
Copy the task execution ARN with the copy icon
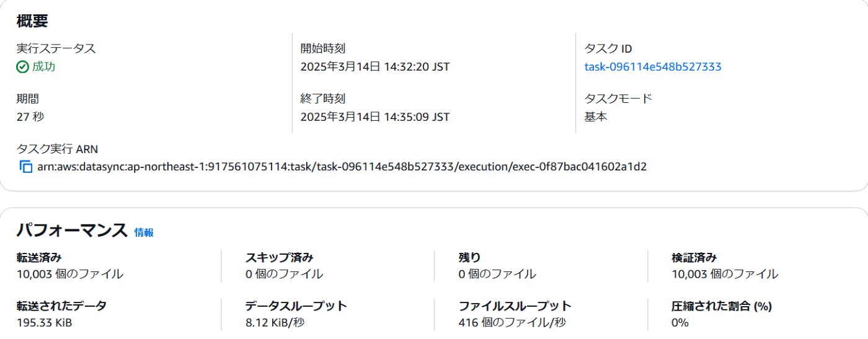[x=26, y=167]
